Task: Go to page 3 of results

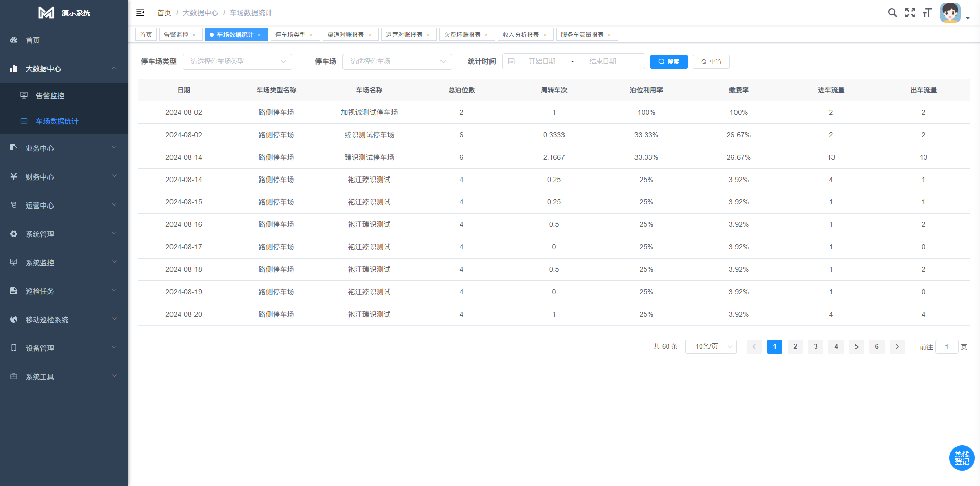Action: (x=815, y=347)
